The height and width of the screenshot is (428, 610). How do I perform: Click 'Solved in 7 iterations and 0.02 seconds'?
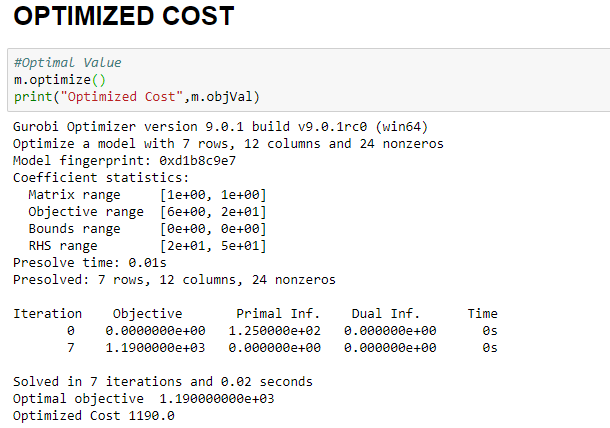tap(163, 382)
